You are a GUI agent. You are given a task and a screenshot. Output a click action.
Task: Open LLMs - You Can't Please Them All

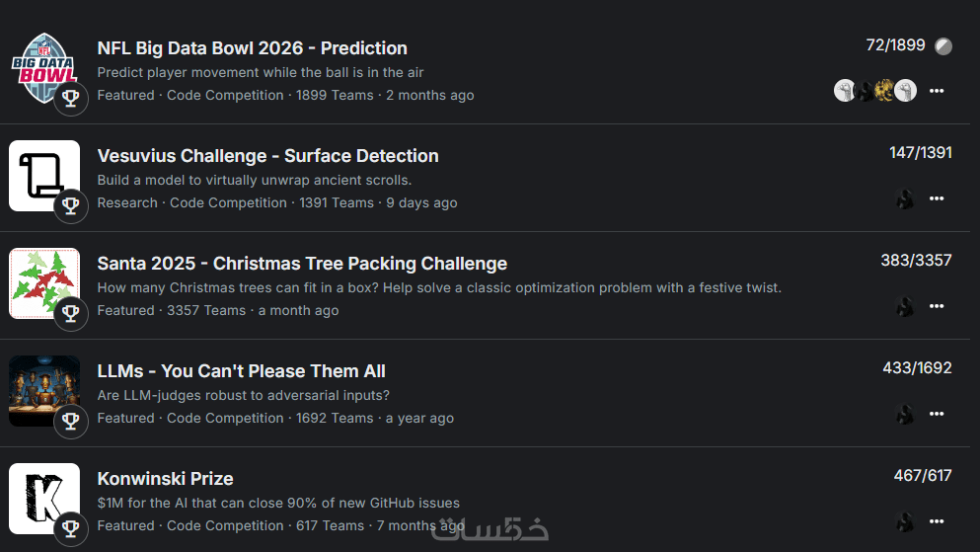(241, 371)
